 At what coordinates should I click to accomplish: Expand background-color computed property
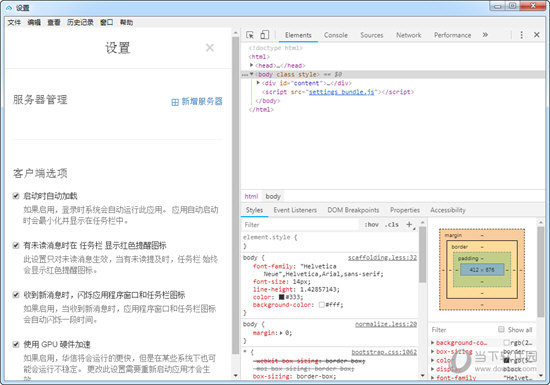432,343
